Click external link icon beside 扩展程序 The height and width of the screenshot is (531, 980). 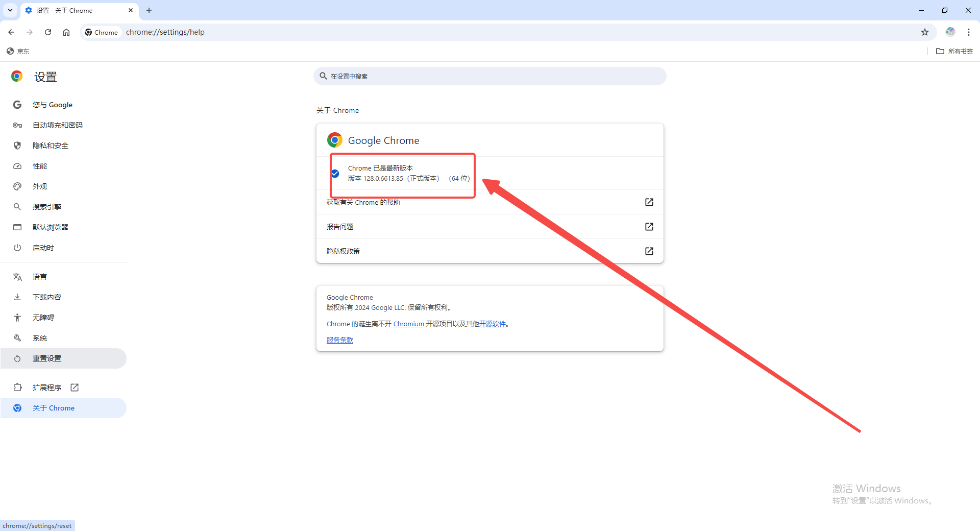75,388
